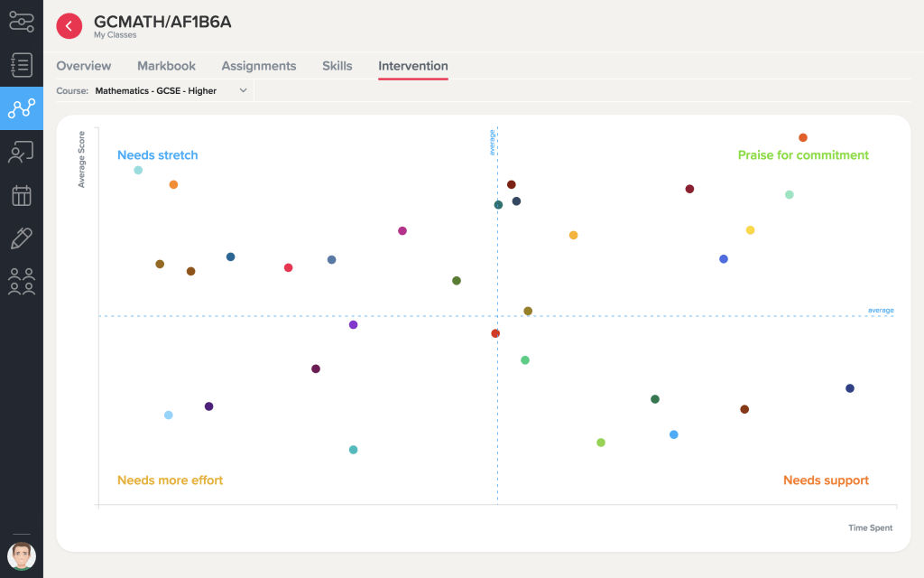This screenshot has height=578, width=924.
Task: Go to the Assignments tab
Action: tap(259, 66)
